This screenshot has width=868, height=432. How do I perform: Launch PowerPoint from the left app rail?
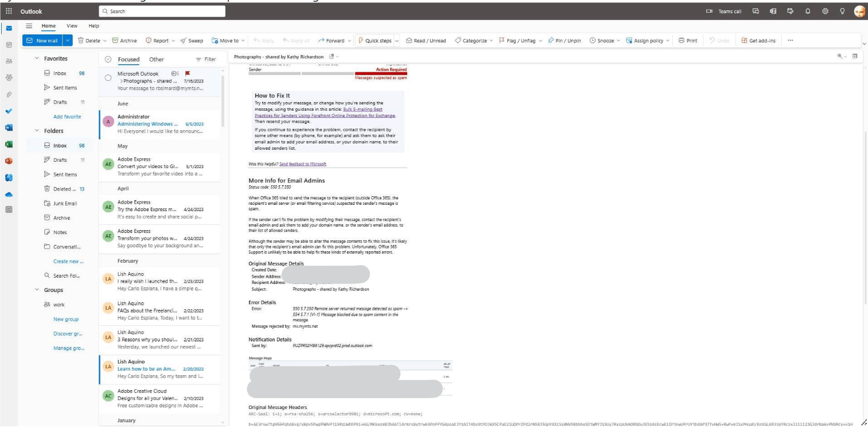(9, 161)
